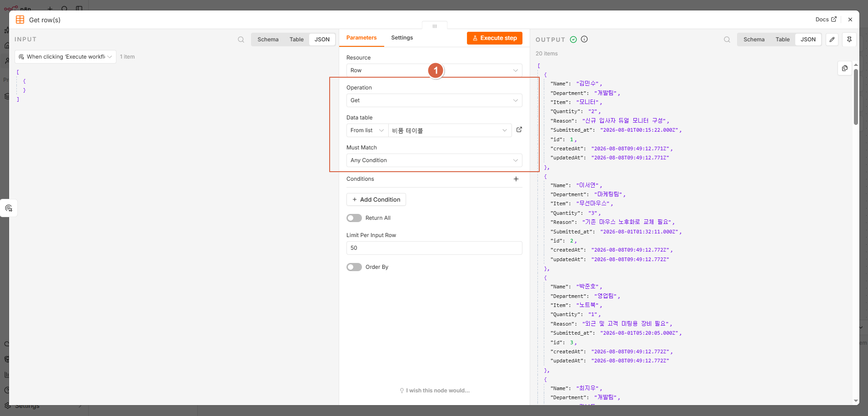The width and height of the screenshot is (868, 416).
Task: Show OUTPUT panel as Schema
Action: pyautogui.click(x=754, y=40)
